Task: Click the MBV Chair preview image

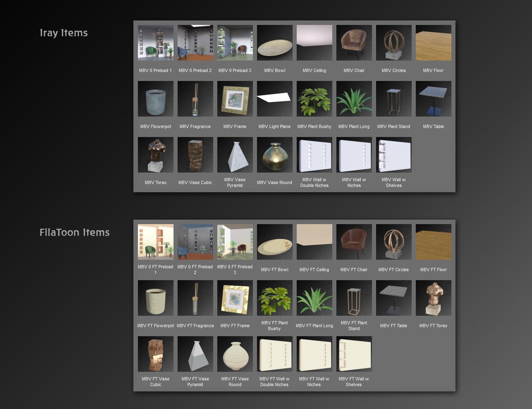Action: 354,43
